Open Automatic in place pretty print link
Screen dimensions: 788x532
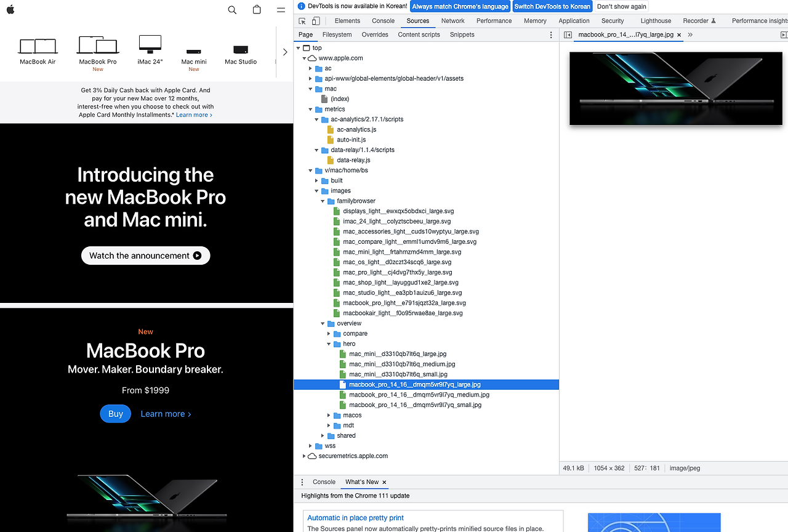(x=355, y=518)
